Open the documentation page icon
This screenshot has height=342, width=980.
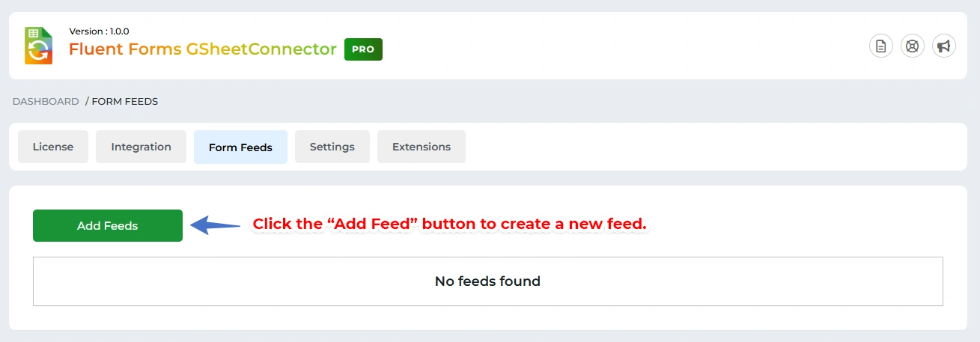tap(881, 46)
